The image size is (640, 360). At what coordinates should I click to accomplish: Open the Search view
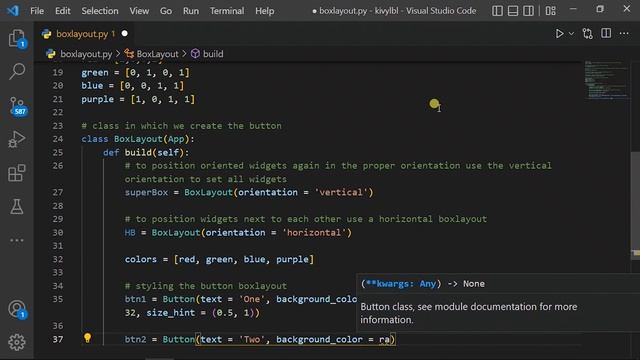pos(17,71)
